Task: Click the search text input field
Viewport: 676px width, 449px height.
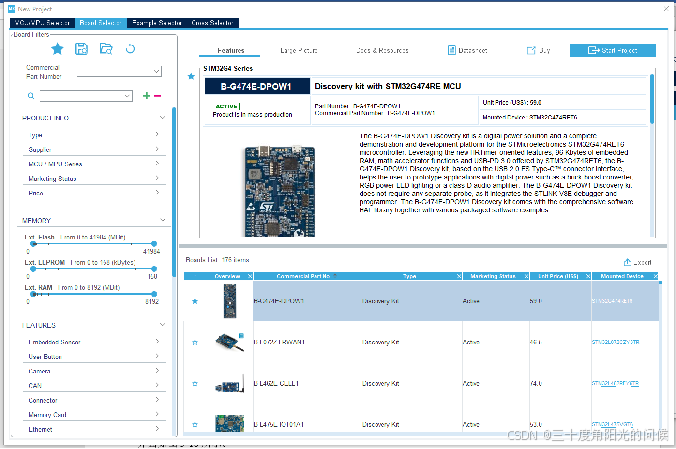Action: 82,96
